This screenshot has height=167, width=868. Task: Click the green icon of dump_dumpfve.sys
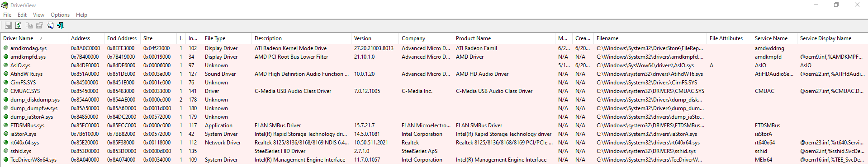coord(6,108)
